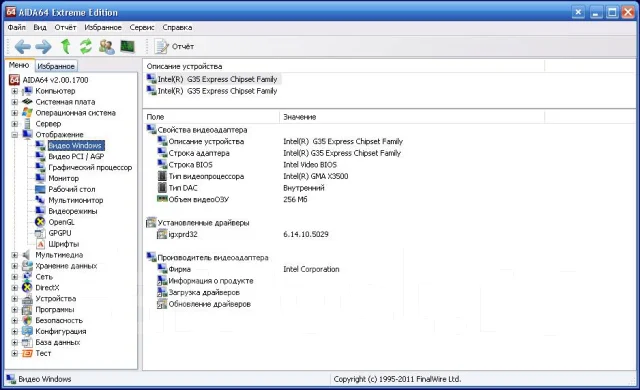640x390 pixels.
Task: Click the Значение column header
Action: (x=412, y=117)
